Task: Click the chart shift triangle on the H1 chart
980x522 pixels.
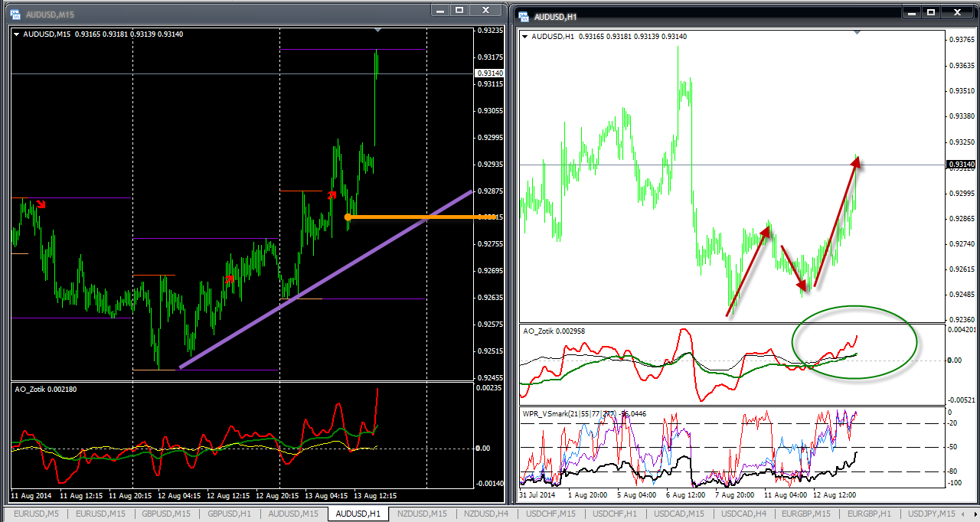Action: (x=857, y=32)
